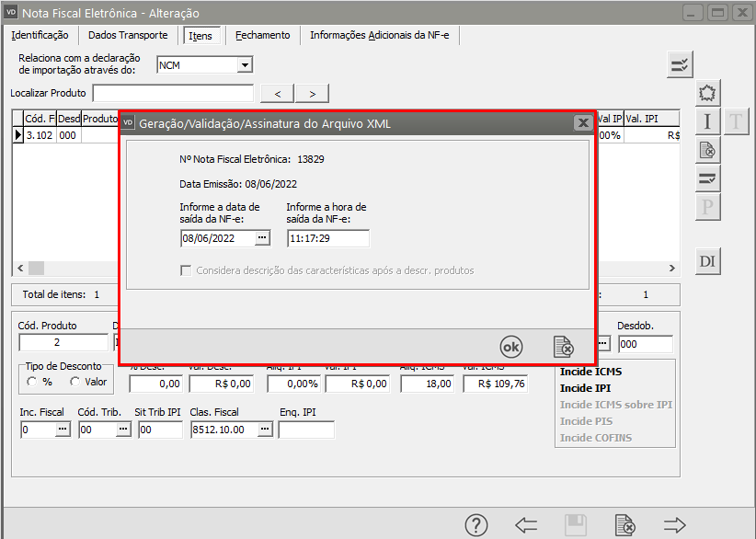Select the '%' discount type radio button
Screen dimensions: 756x539
pos(33,382)
